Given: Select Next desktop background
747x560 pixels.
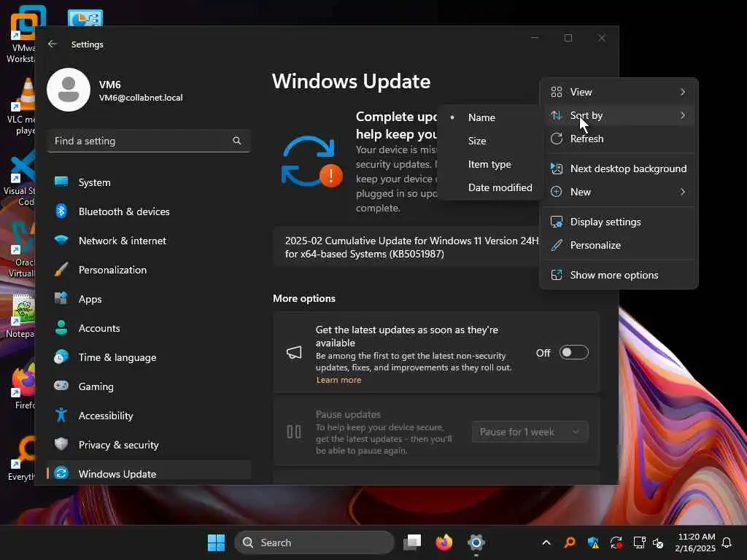Looking at the screenshot, I should (x=619, y=168).
